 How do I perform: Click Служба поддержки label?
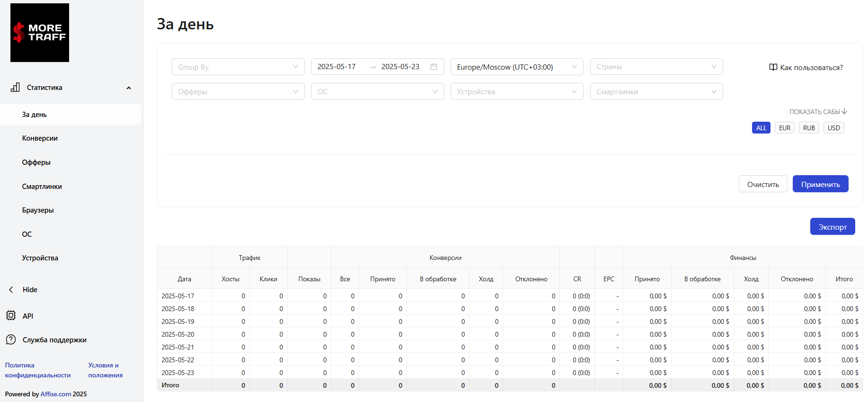(54, 340)
